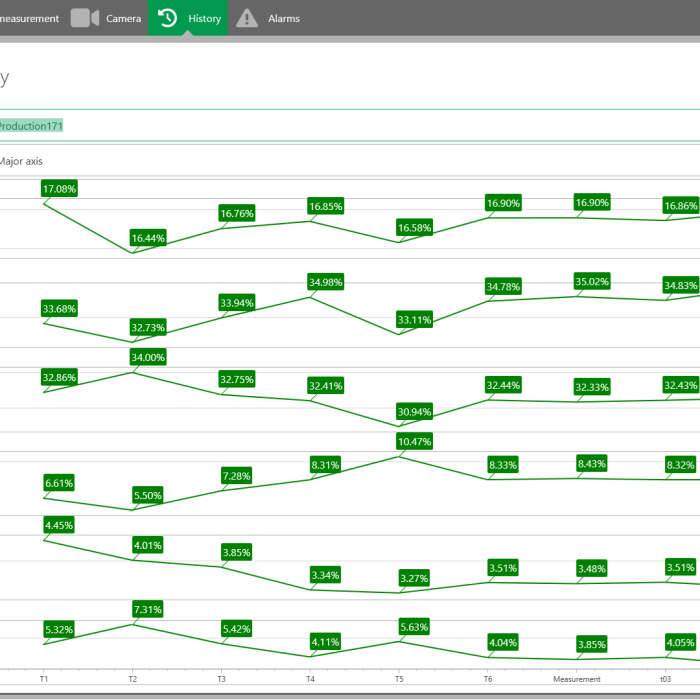The height and width of the screenshot is (700, 700).
Task: Select the 17.08% data point label
Action: click(59, 188)
